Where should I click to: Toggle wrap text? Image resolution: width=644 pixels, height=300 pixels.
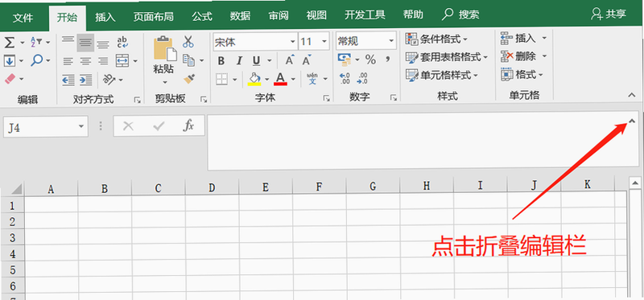tap(122, 42)
